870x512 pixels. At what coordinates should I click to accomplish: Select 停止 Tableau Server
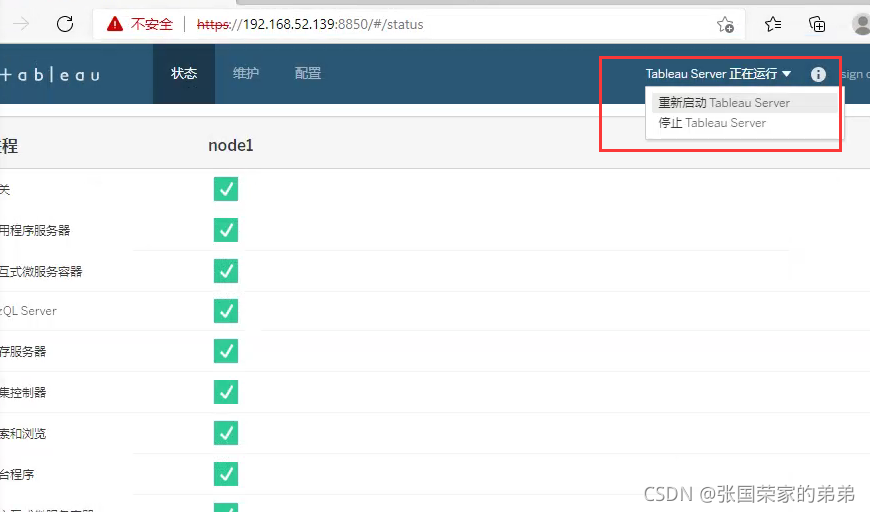(745, 123)
